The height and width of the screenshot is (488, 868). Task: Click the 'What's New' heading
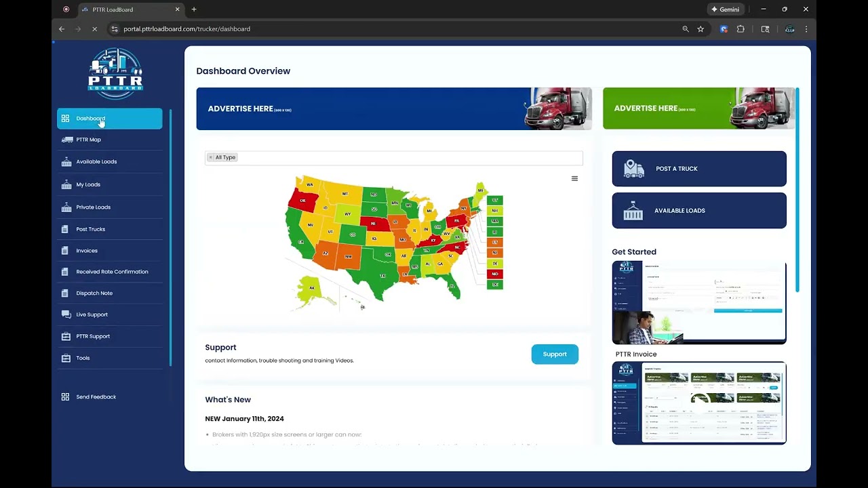228,400
